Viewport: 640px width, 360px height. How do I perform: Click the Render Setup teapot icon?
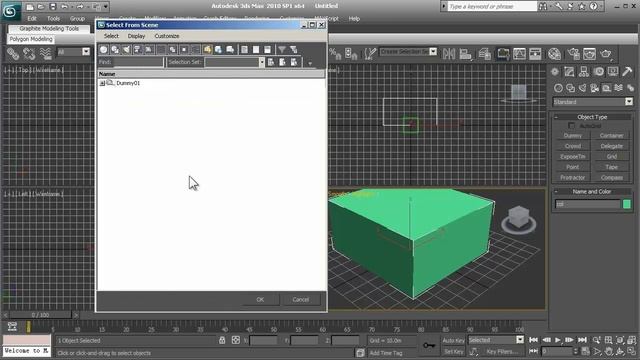click(x=573, y=53)
